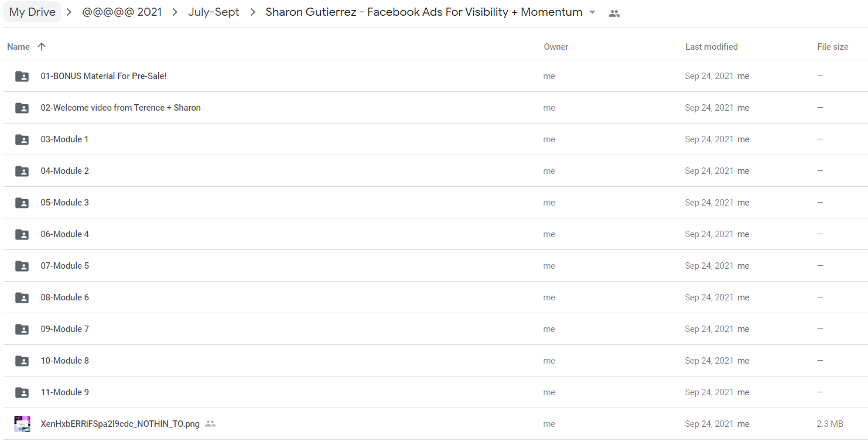
Task: Navigate to the @@@@@ 2021 breadcrumb folder
Action: pyautogui.click(x=122, y=12)
